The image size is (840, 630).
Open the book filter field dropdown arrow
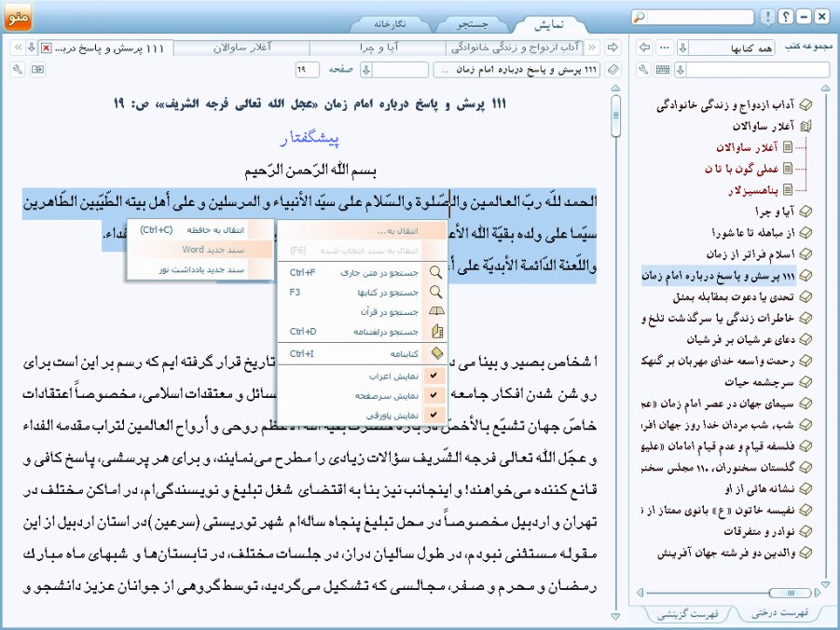(x=681, y=70)
